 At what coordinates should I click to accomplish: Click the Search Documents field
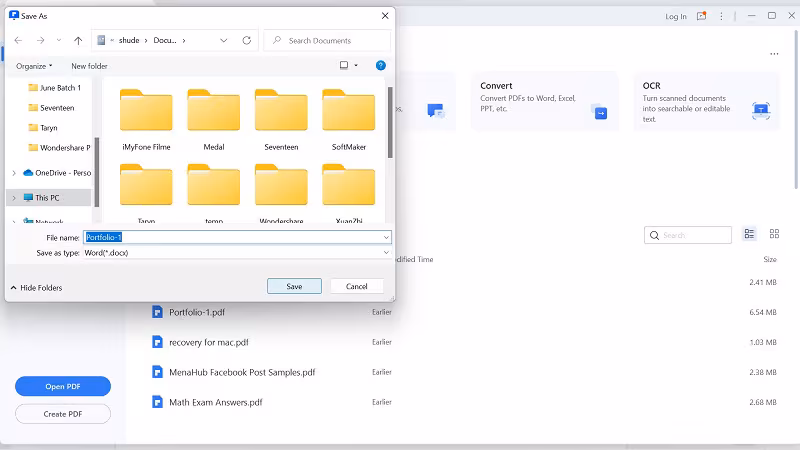click(x=327, y=40)
